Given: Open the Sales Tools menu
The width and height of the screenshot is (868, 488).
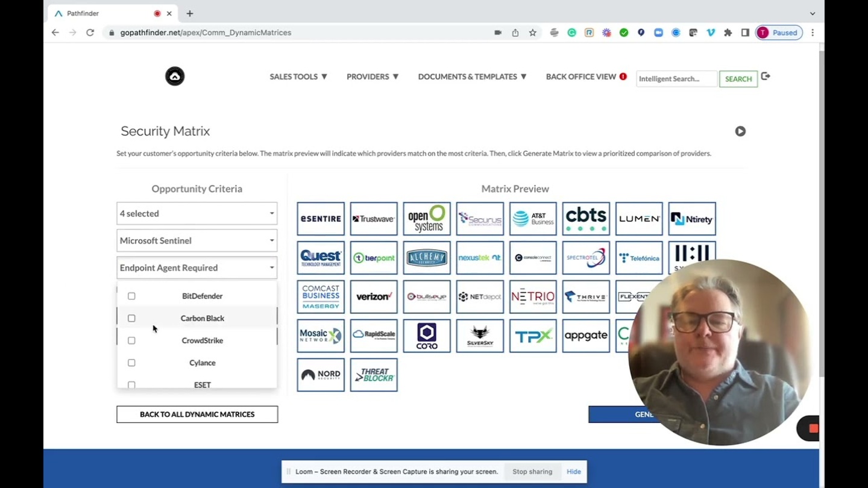Looking at the screenshot, I should click(298, 77).
